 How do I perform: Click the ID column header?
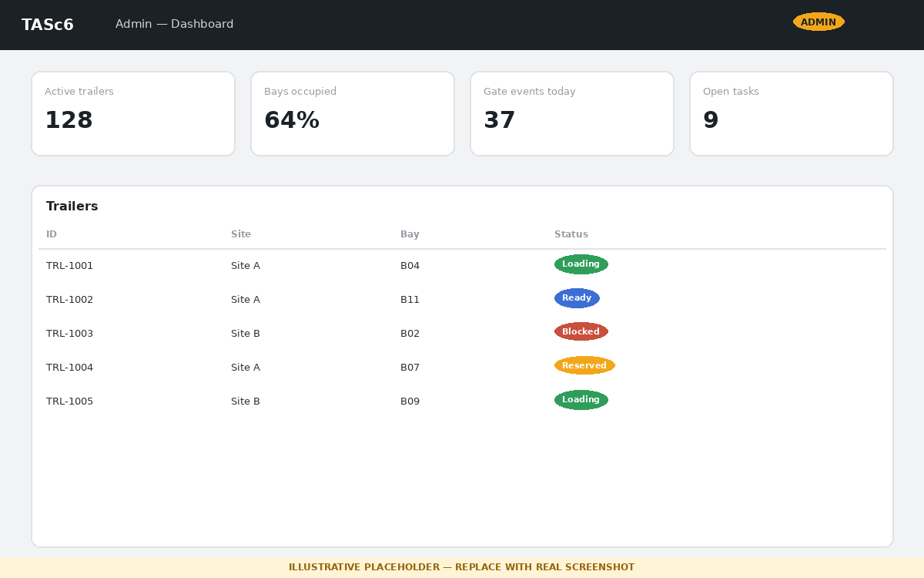52,234
